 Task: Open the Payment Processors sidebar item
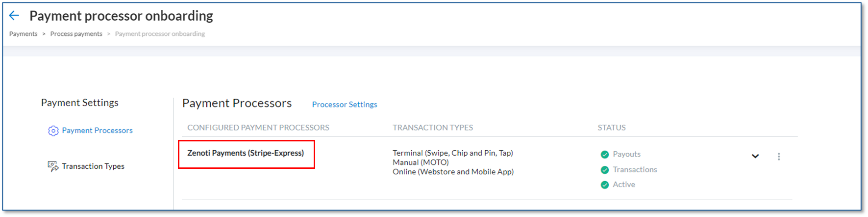click(97, 131)
